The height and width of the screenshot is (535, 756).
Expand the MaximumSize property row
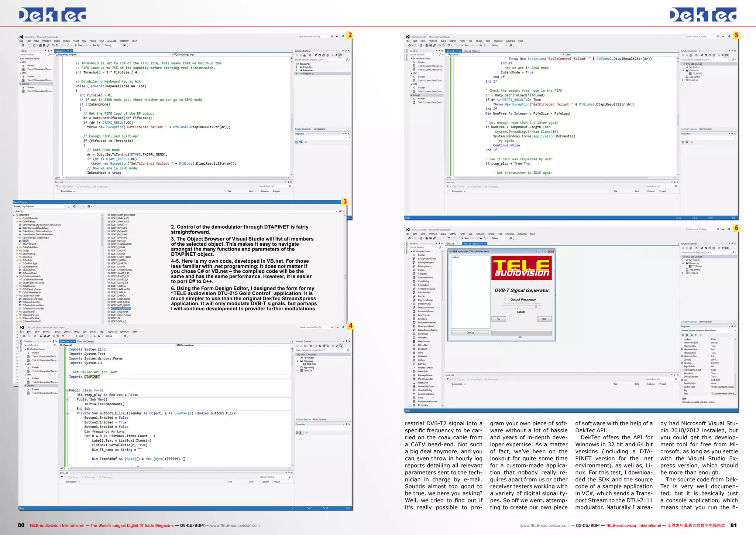point(682,350)
